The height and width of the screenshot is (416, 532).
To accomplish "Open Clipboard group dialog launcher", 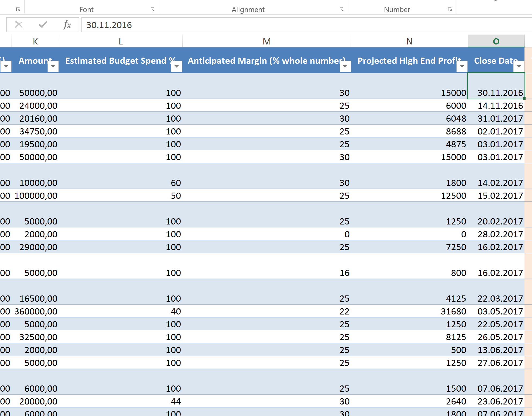I will click(x=18, y=10).
